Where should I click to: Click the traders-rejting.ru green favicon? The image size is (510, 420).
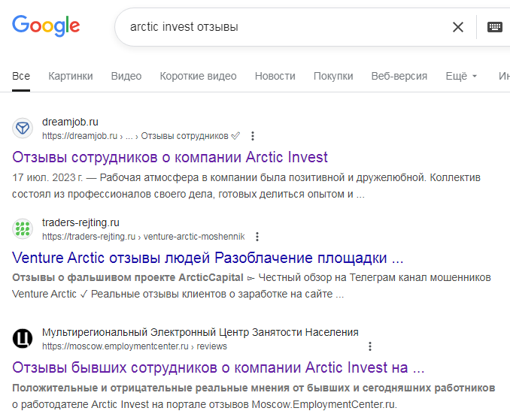pyautogui.click(x=23, y=228)
